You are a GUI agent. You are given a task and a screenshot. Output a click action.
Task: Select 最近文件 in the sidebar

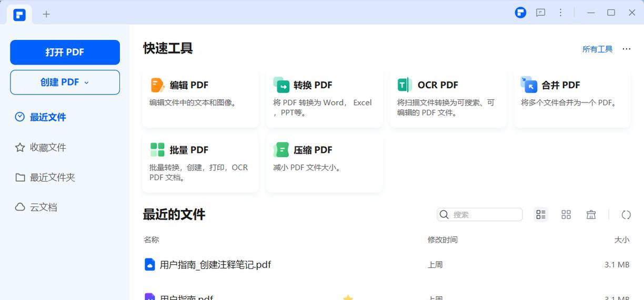pyautogui.click(x=47, y=117)
